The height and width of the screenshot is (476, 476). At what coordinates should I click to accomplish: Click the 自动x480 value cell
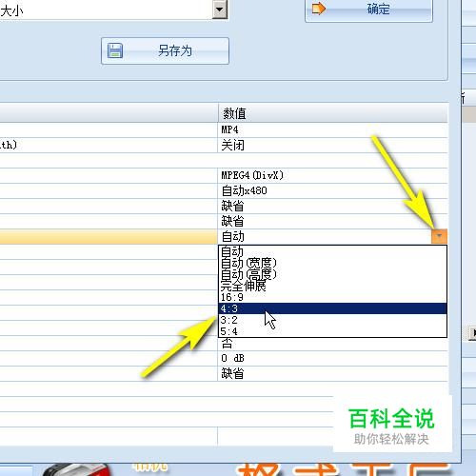tap(333, 190)
